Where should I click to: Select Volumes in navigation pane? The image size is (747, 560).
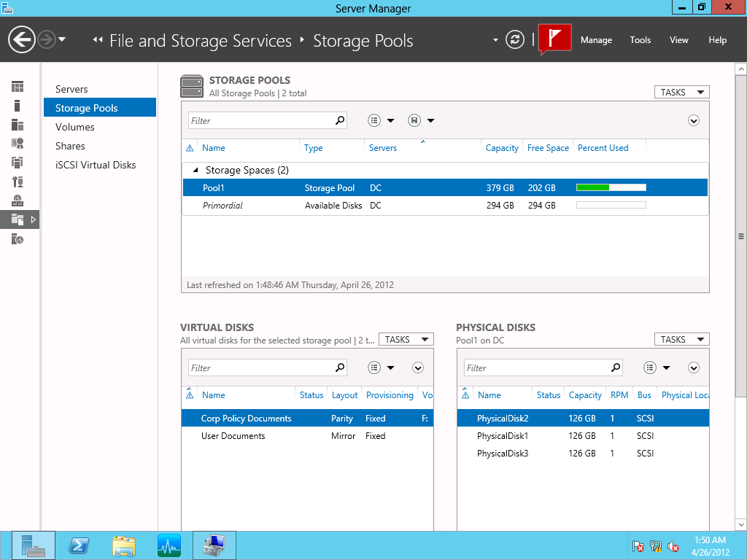coord(75,127)
